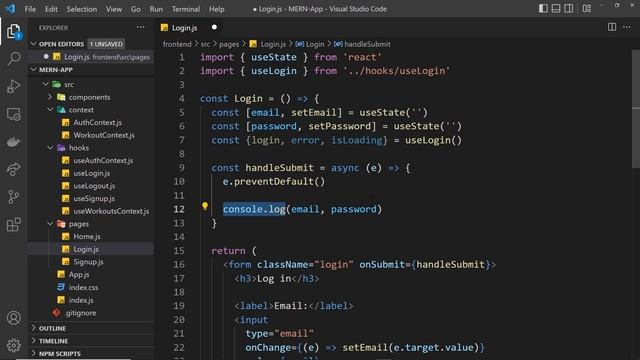Collapse the context folder
The height and width of the screenshot is (360, 640).
50,109
